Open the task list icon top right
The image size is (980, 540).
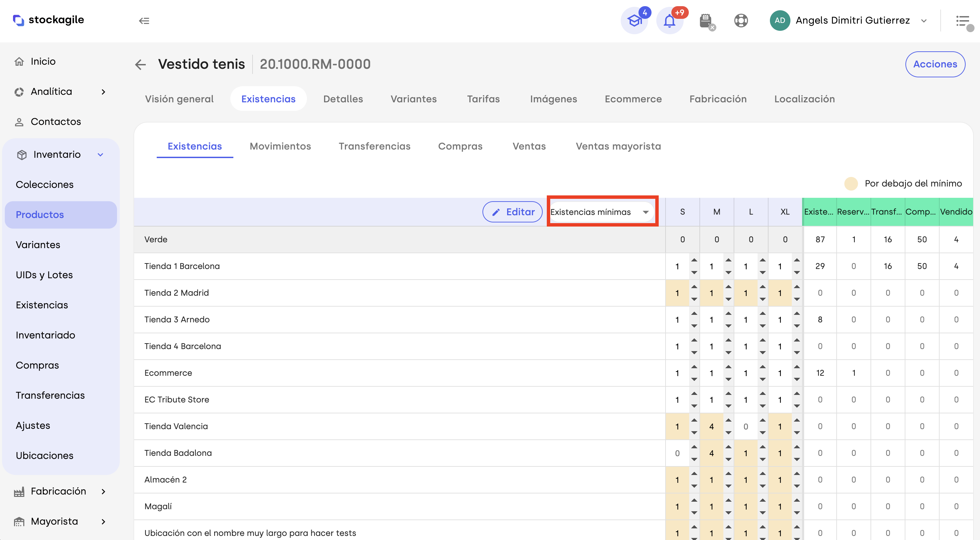click(x=963, y=21)
